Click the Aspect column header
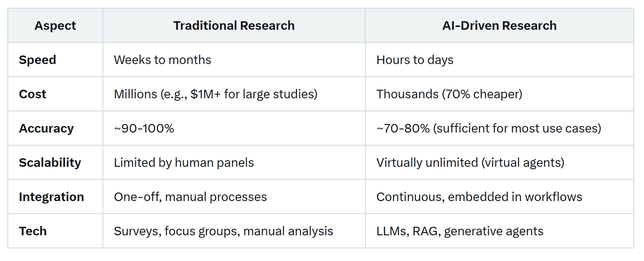 (55, 26)
